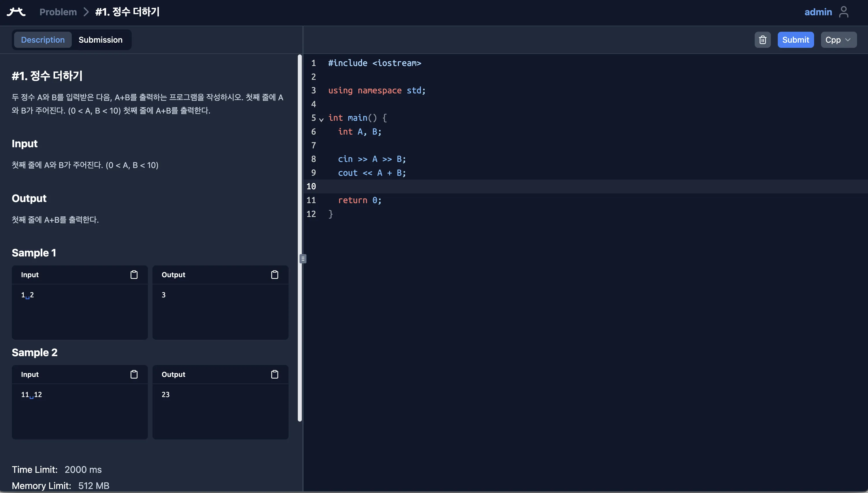Switch to the Description tab
The width and height of the screenshot is (868, 493).
pos(43,40)
